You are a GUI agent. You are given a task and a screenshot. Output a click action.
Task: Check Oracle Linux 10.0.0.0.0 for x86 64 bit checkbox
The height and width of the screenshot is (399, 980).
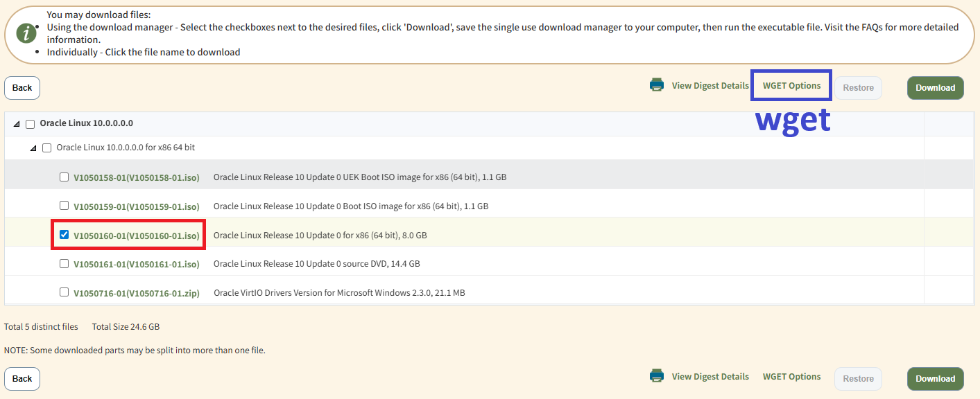[x=47, y=148]
